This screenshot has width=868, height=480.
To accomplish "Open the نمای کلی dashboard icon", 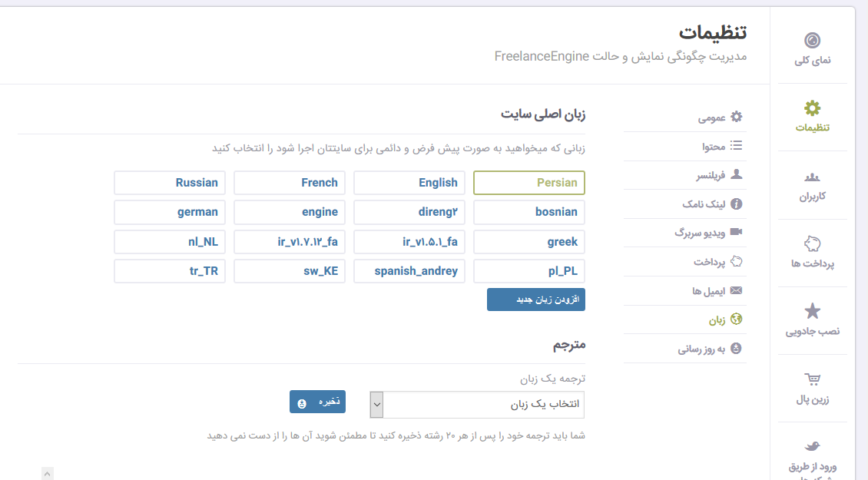I will pyautogui.click(x=812, y=41).
